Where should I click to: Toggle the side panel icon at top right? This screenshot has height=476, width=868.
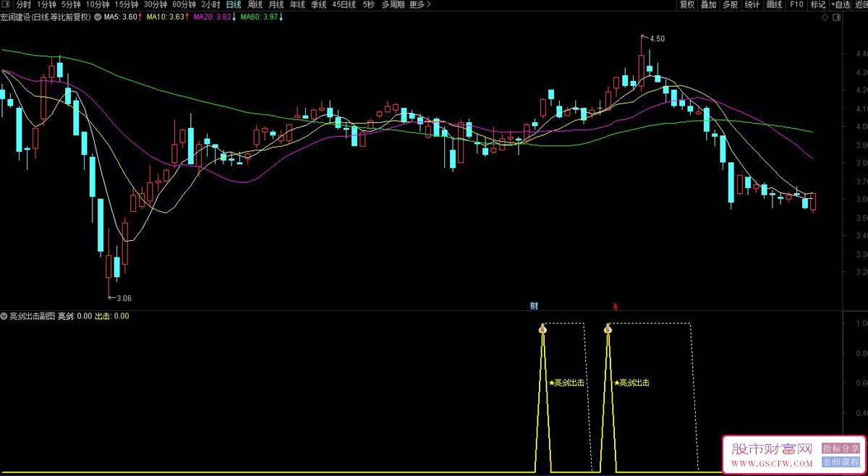click(837, 17)
